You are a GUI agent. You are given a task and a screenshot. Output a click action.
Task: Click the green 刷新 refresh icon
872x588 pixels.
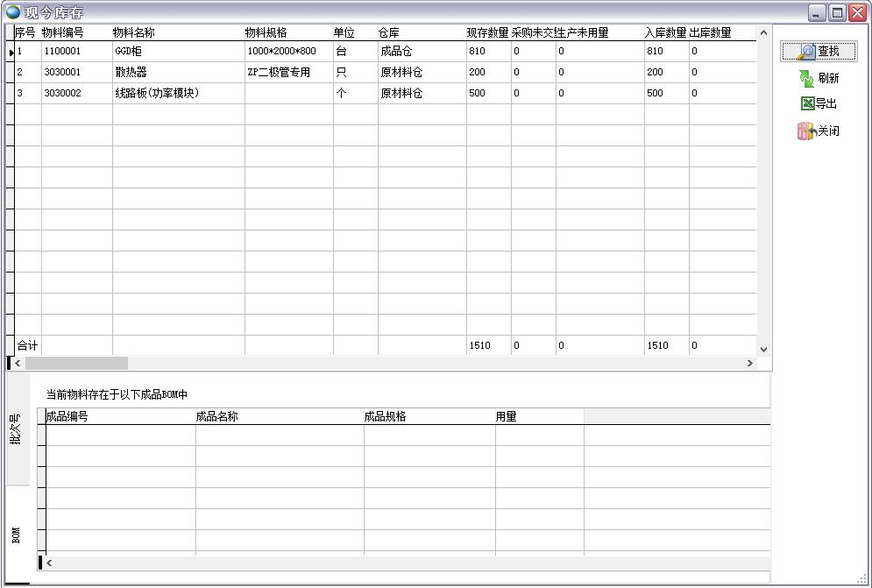click(807, 79)
